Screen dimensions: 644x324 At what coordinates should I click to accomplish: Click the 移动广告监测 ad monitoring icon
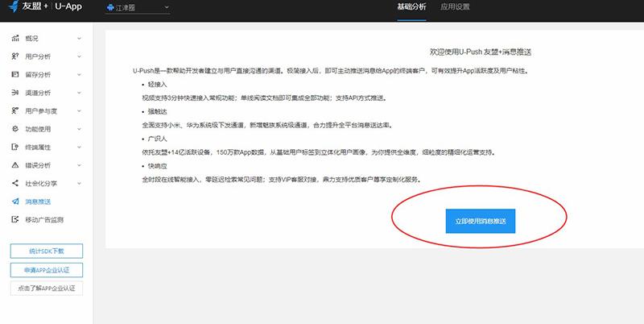16,219
